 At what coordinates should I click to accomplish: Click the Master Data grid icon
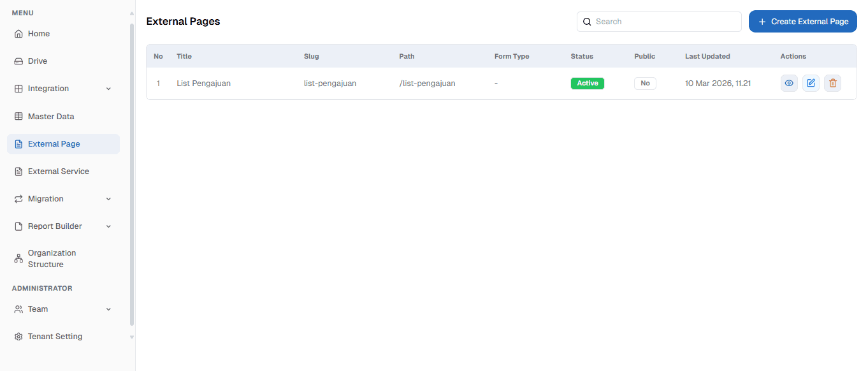18,116
